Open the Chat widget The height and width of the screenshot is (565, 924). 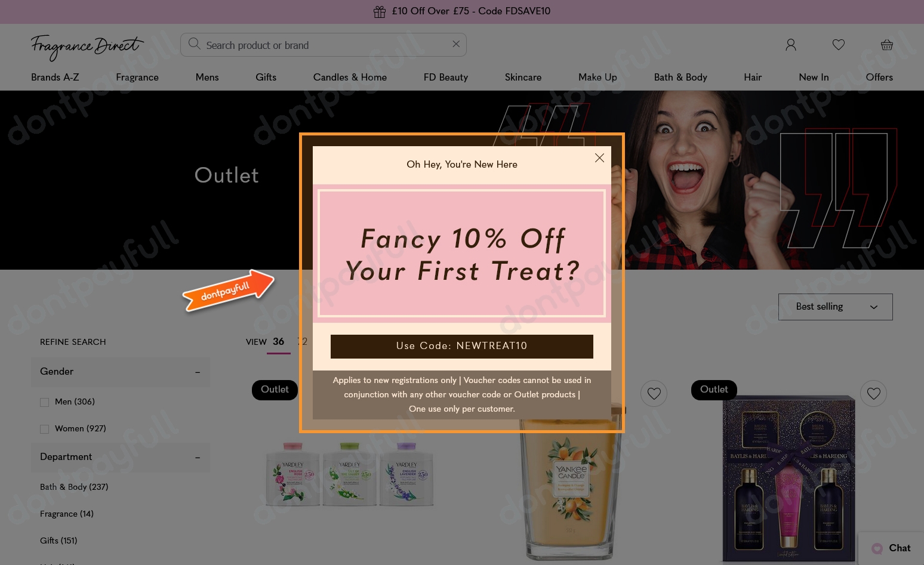(891, 548)
